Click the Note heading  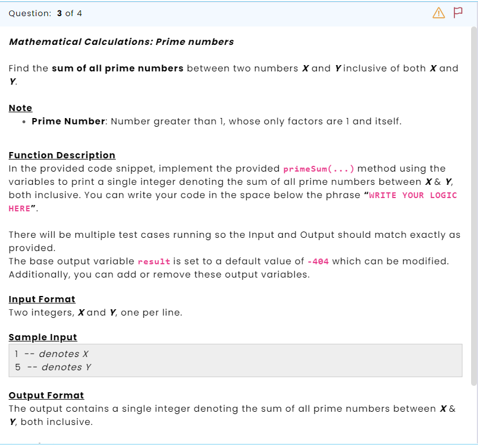(20, 108)
